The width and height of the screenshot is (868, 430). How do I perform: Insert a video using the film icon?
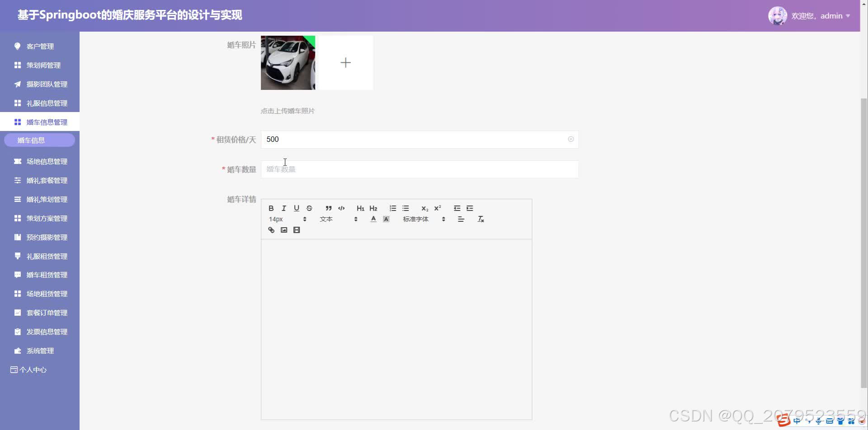pyautogui.click(x=297, y=230)
